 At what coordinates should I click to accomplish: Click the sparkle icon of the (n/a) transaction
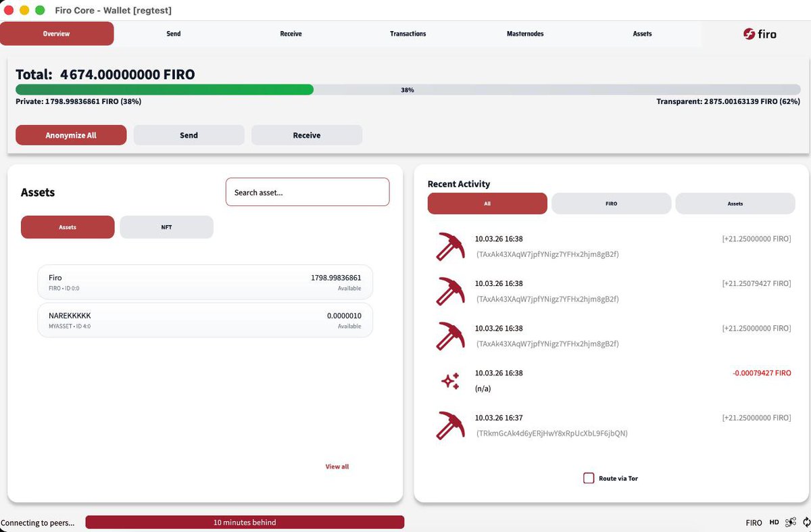tap(450, 381)
